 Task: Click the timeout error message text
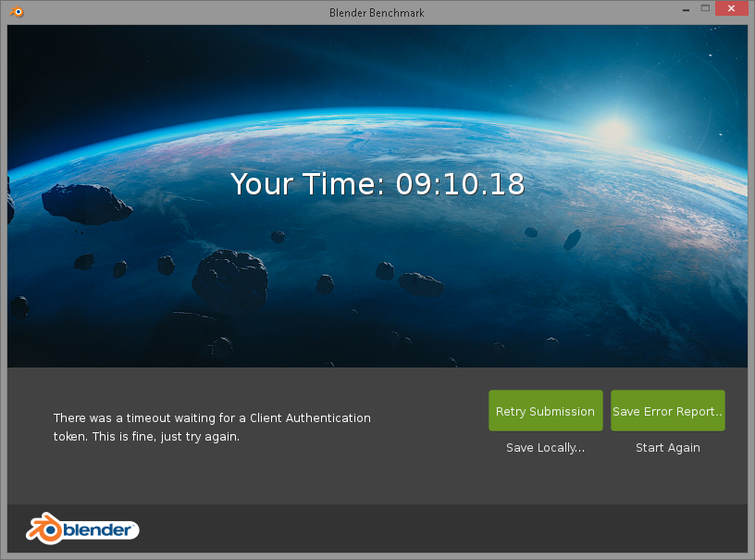point(212,427)
